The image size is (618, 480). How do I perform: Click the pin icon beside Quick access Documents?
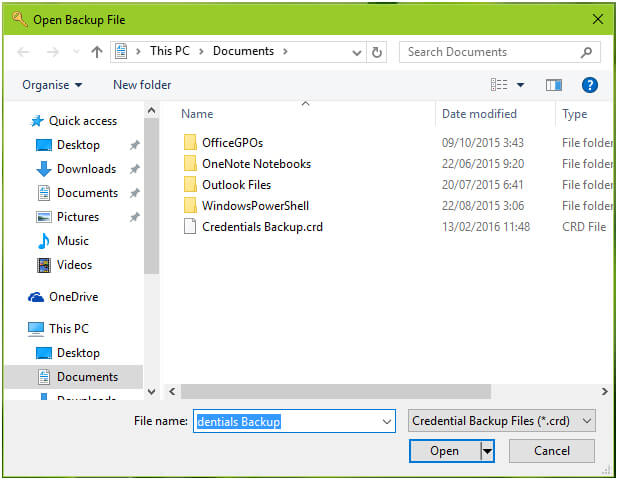pos(135,193)
